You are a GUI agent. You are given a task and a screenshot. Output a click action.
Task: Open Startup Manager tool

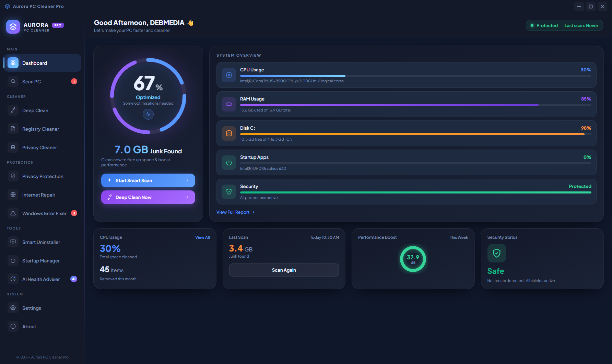(x=43, y=261)
